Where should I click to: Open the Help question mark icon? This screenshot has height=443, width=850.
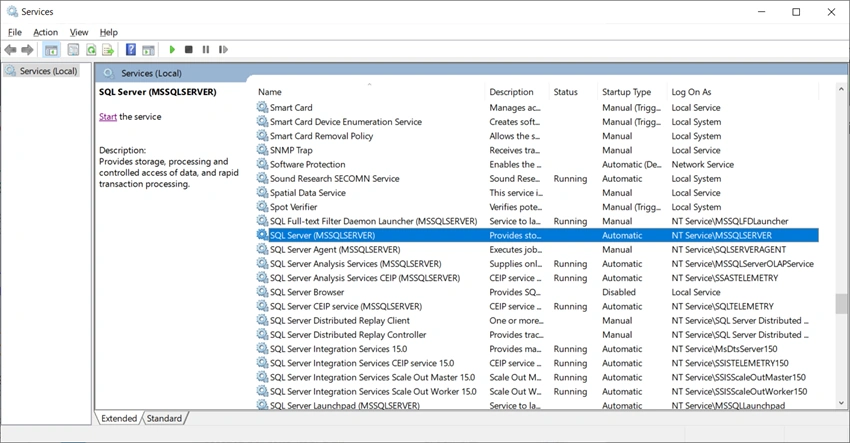(x=131, y=50)
